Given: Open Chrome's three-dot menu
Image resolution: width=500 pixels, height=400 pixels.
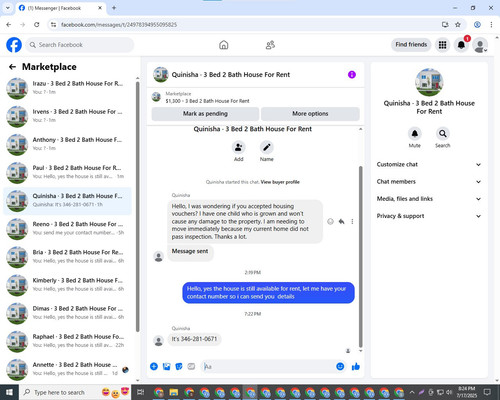Looking at the screenshot, I should pyautogui.click(x=491, y=25).
